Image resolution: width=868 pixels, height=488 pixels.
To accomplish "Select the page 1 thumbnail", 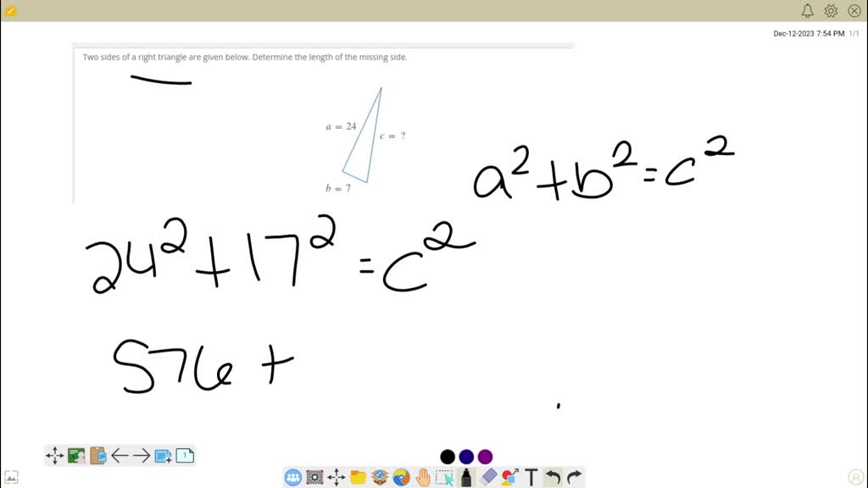I will pyautogui.click(x=184, y=455).
